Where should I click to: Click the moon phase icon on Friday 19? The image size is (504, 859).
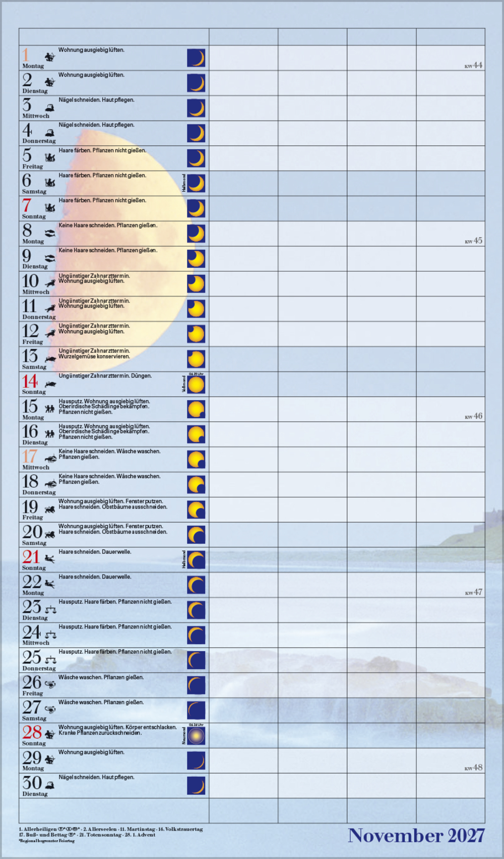pos(196,509)
